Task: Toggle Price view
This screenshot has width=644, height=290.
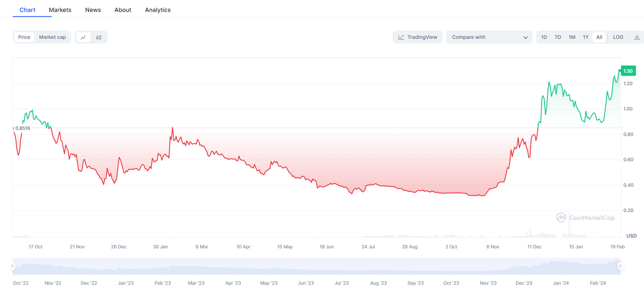Action: (24, 37)
